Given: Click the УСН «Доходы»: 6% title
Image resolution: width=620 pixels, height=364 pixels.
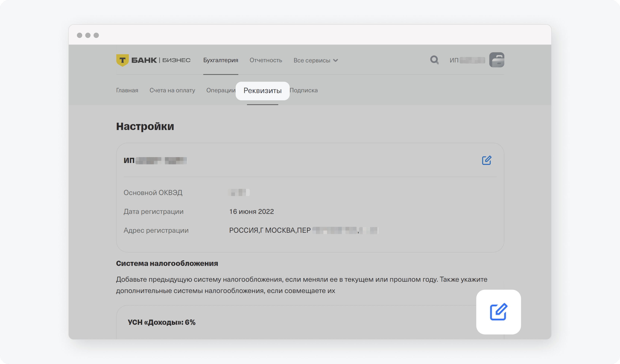Looking at the screenshot, I should coord(161,322).
